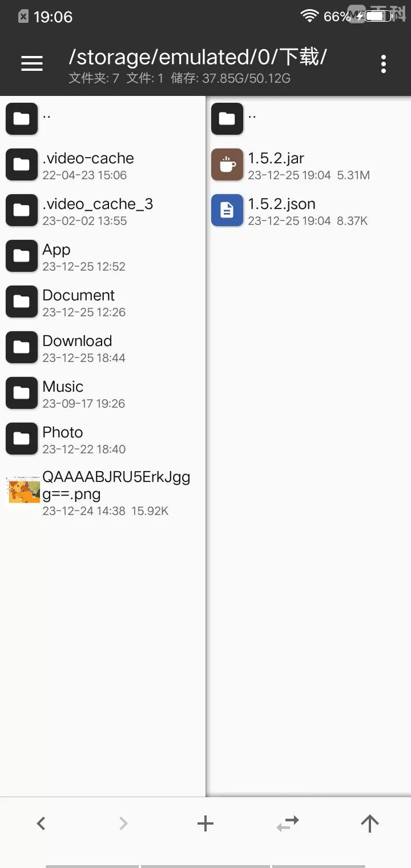Open the hamburger navigation menu
Image resolution: width=411 pixels, height=868 pixels.
[x=32, y=63]
